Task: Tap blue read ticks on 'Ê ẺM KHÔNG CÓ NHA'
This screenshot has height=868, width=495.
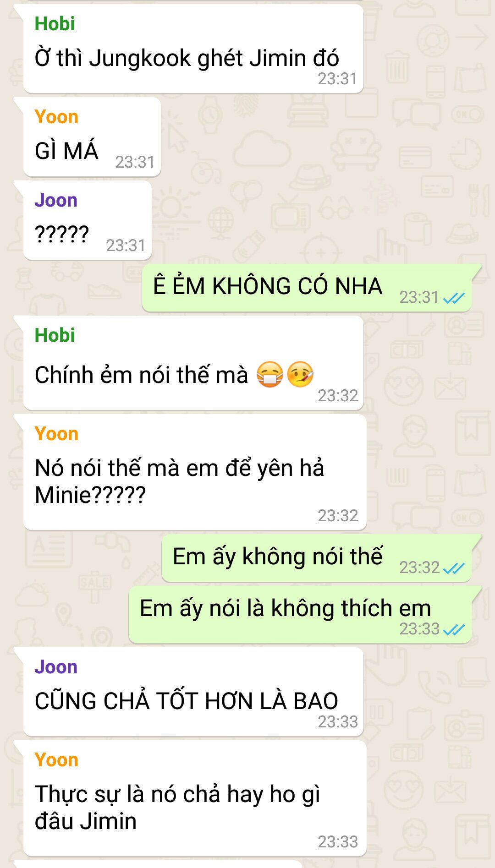Action: (454, 298)
